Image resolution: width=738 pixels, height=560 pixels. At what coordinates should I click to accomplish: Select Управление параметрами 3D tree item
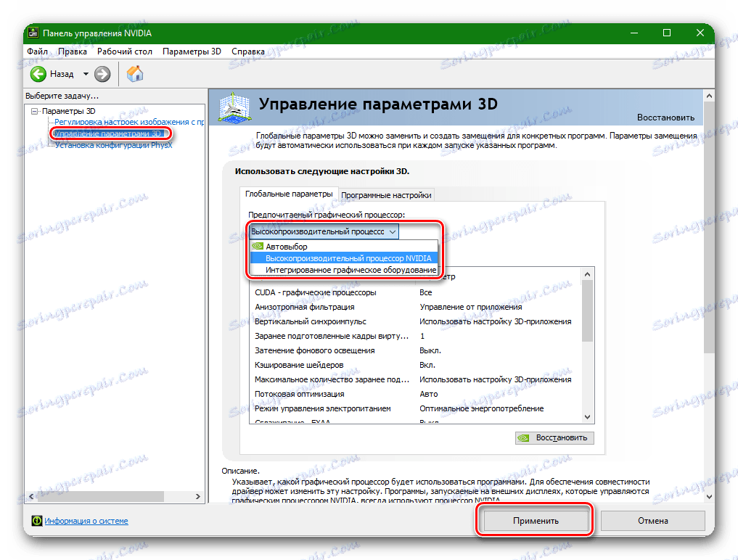[108, 133]
